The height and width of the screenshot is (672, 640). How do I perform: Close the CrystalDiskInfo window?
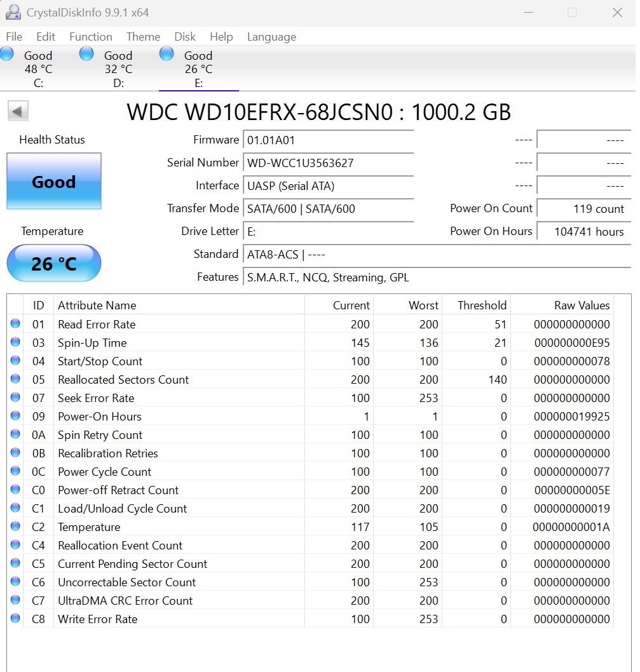tap(617, 13)
